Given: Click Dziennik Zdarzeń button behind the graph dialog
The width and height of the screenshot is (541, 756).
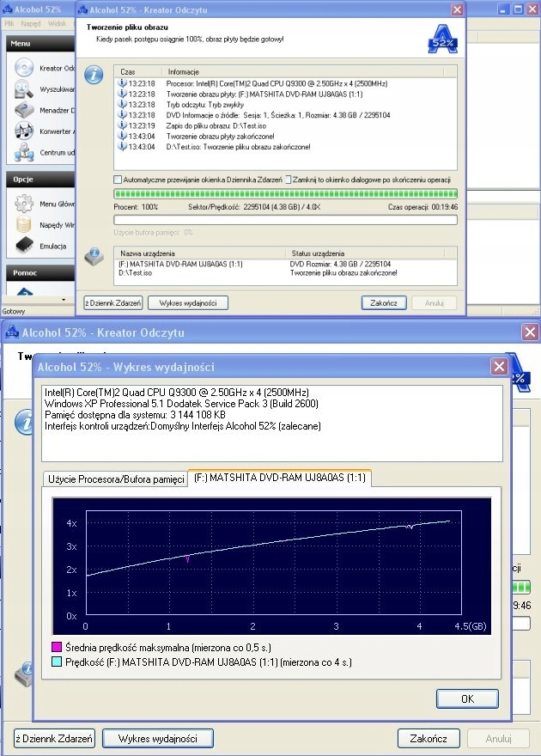Looking at the screenshot, I should coord(54,738).
